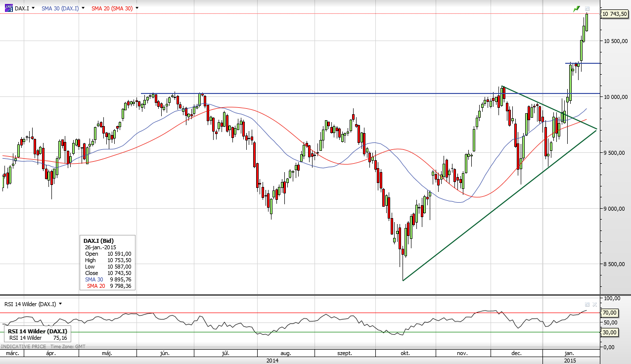Click the SMA 20 9 798,36 value
This screenshot has height=364, width=631.
pyautogui.click(x=121, y=285)
